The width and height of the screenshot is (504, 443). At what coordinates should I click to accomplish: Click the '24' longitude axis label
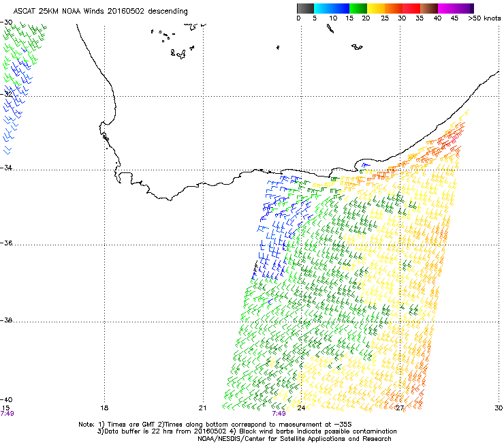click(301, 408)
